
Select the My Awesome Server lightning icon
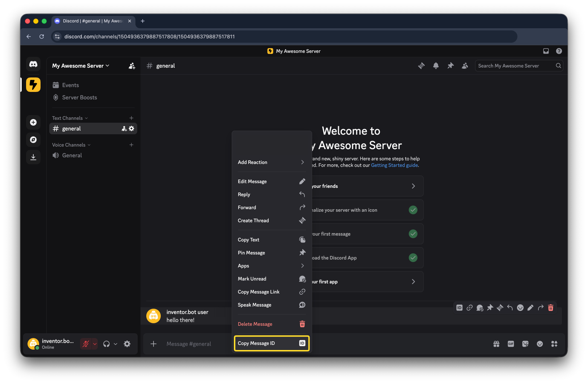pyautogui.click(x=33, y=85)
